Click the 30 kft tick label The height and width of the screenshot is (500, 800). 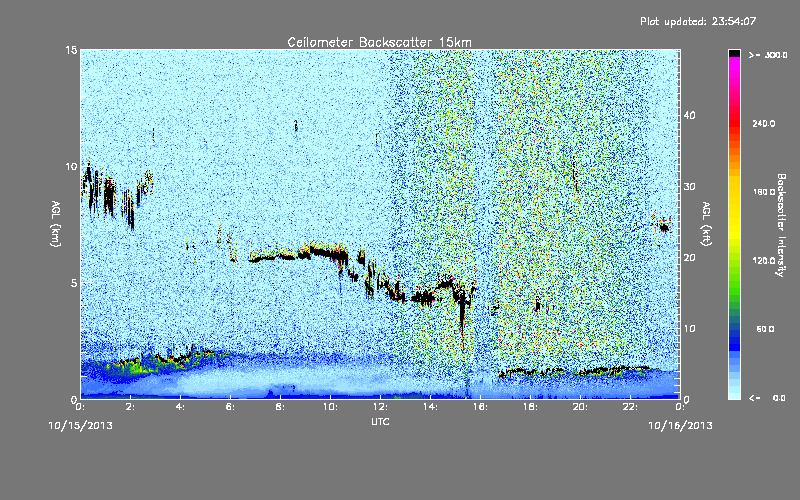pyautogui.click(x=689, y=187)
